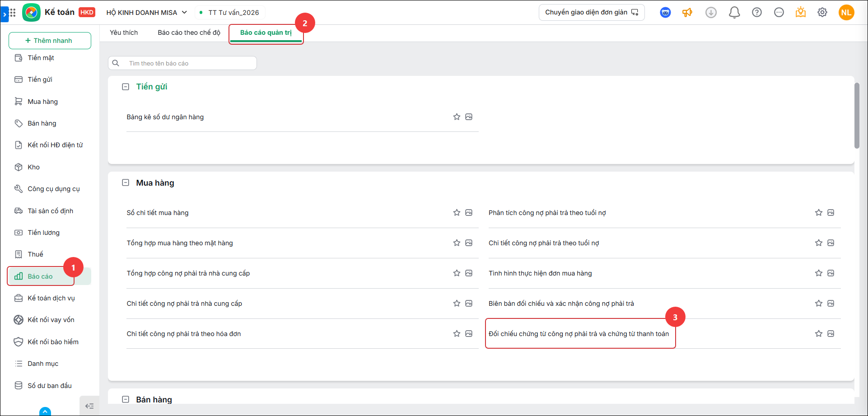Open the chat bubble messages icon
Viewport: 868px width, 416px height.
point(779,13)
